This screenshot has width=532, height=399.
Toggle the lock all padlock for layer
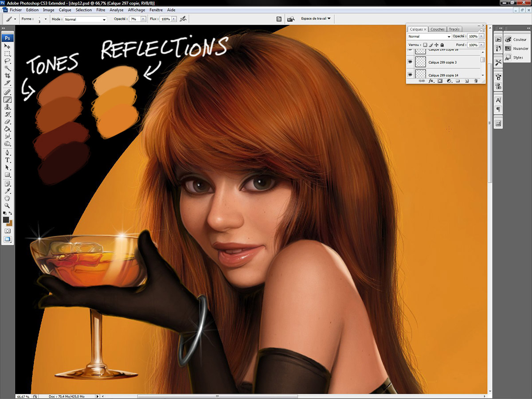coord(442,45)
